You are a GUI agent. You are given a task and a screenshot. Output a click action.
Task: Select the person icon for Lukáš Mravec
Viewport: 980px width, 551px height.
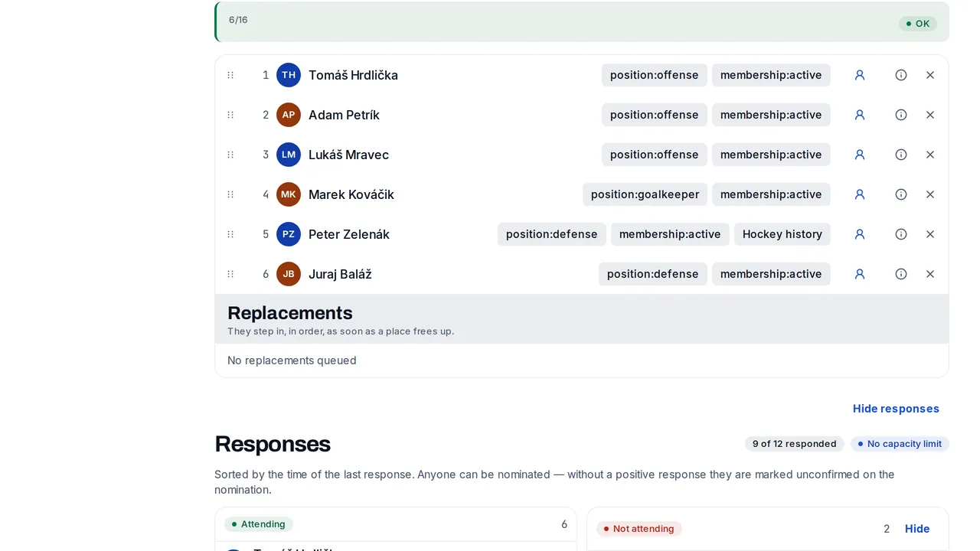point(860,155)
